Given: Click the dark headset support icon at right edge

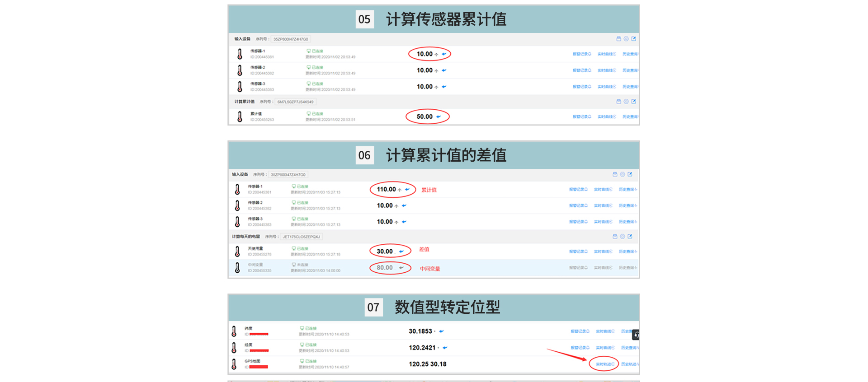Looking at the screenshot, I should [x=636, y=335].
